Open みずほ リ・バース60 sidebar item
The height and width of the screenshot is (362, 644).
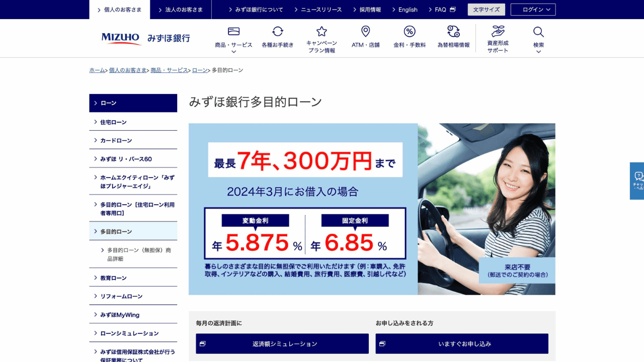click(x=133, y=158)
